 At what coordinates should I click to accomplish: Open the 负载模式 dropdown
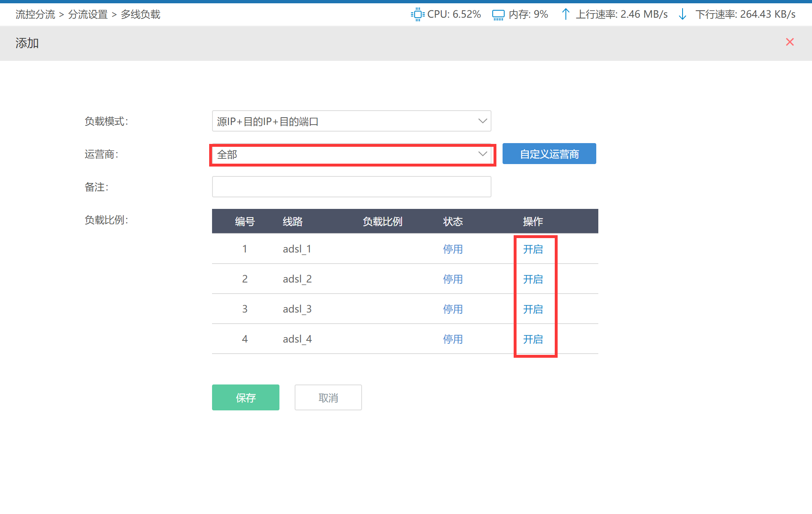pos(351,121)
